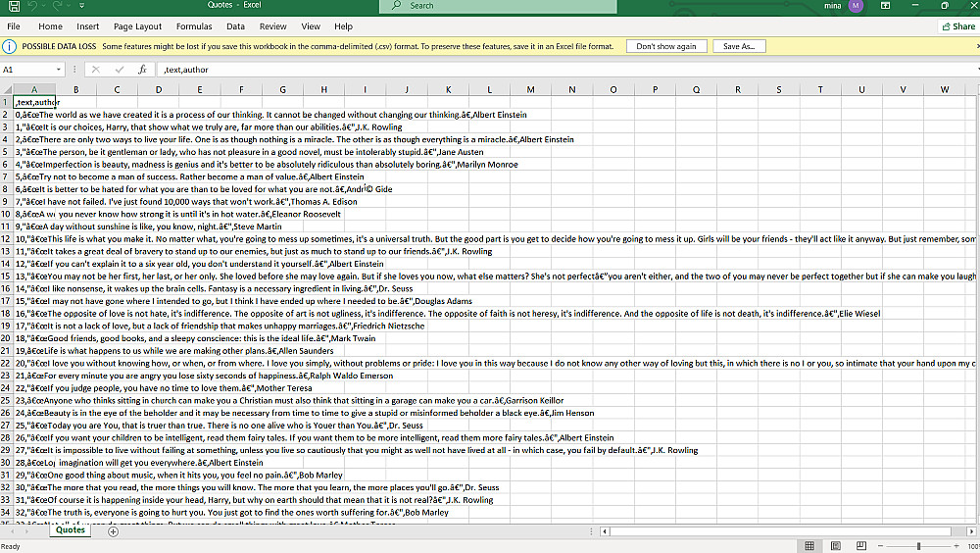This screenshot has width=980, height=553.
Task: Click the Save icon in title bar
Action: (x=13, y=6)
